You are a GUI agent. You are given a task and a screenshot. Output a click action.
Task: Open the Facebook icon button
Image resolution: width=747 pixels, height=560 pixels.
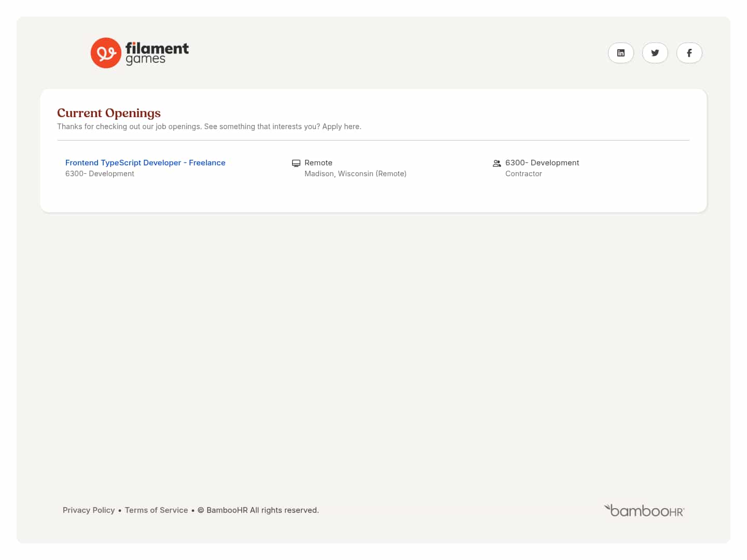click(689, 53)
